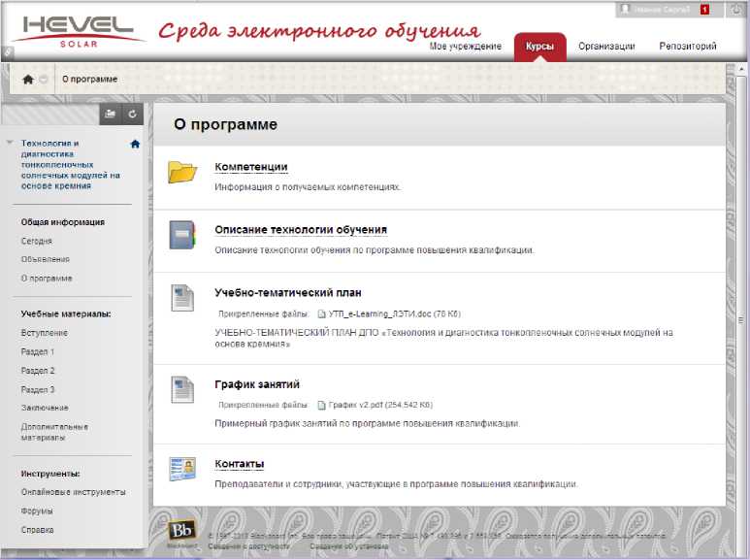Click the Учебно-тематический план heading
The height and width of the screenshot is (560, 750).
(288, 293)
